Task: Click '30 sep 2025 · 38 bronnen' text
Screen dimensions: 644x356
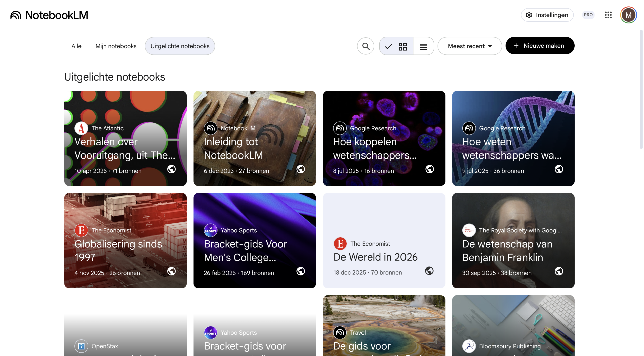Action: 497,273
